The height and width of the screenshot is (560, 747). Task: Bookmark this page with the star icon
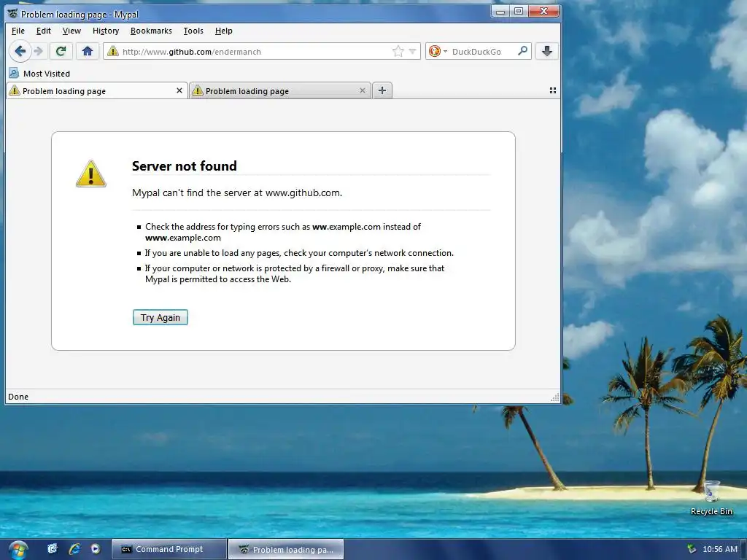[x=398, y=52]
